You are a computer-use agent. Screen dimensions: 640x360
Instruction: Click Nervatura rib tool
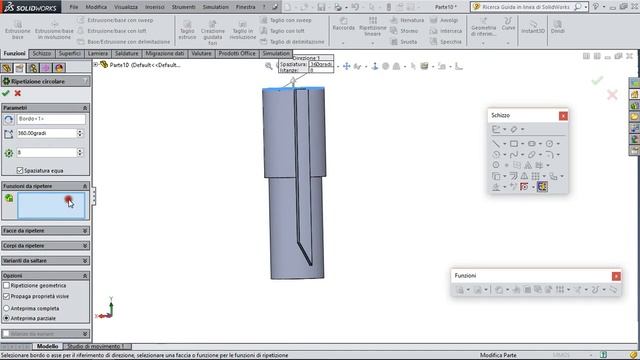[407, 20]
